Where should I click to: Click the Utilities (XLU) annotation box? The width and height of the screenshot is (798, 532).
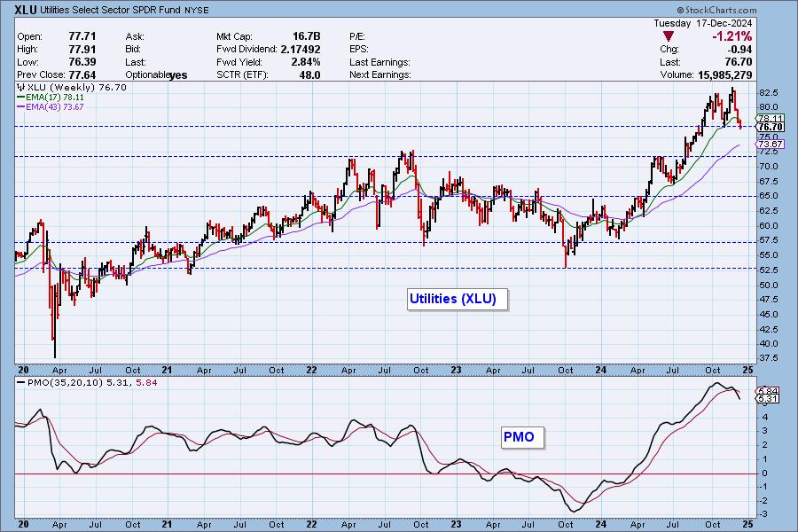458,299
